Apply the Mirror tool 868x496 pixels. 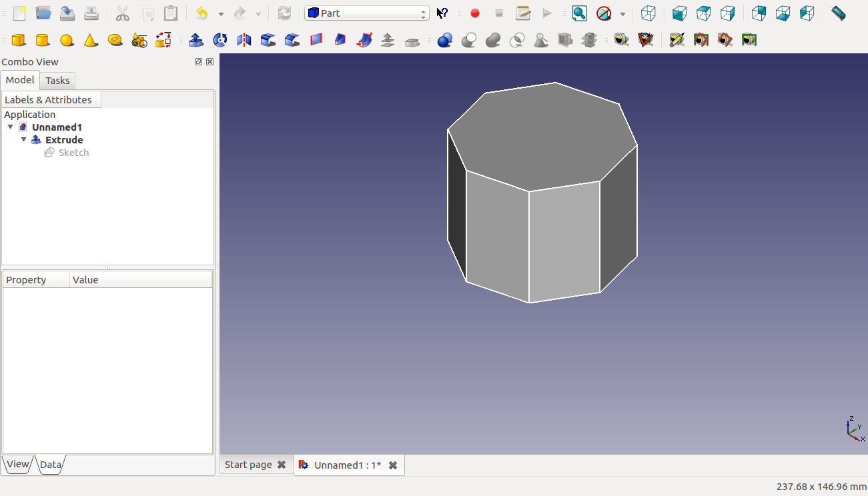(x=244, y=40)
